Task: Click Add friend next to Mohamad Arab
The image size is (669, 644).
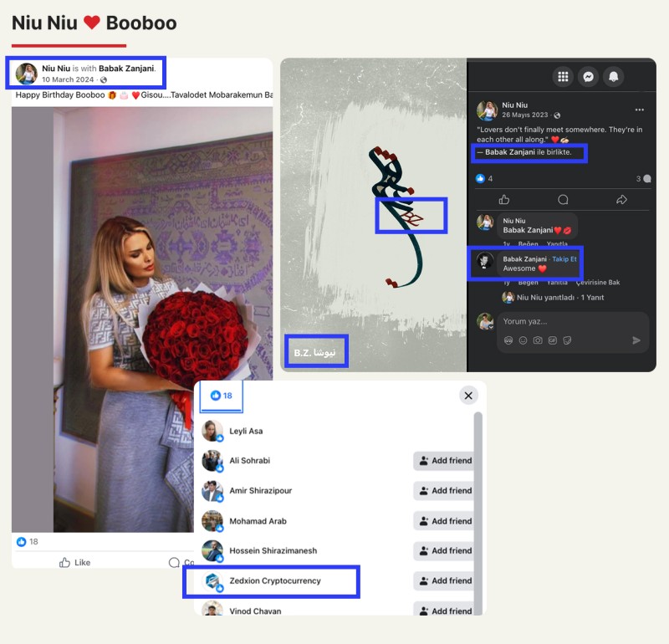Action: tap(445, 521)
